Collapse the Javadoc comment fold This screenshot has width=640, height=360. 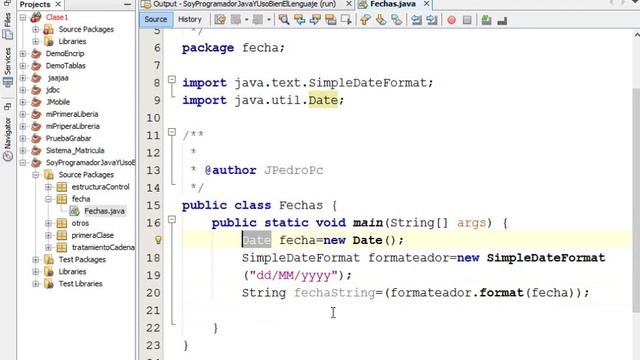(x=172, y=132)
